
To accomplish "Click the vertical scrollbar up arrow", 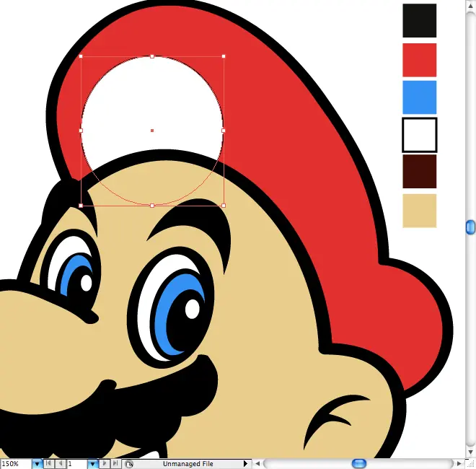I will click(470, 4).
